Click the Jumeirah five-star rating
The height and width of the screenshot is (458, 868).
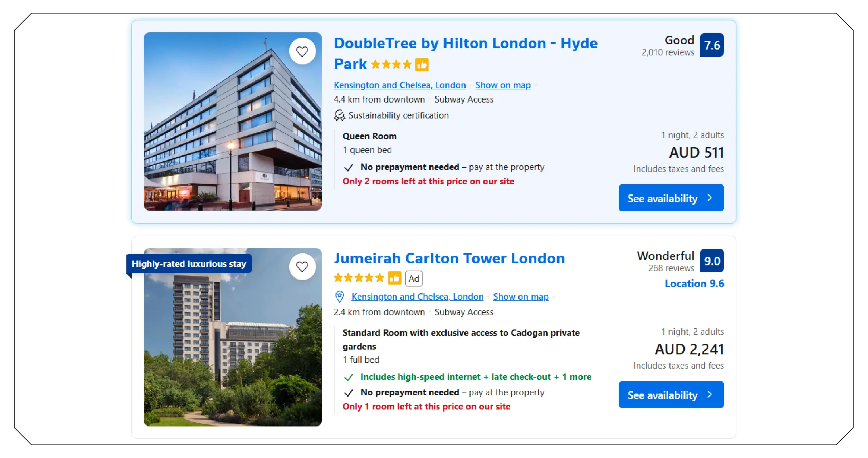point(359,278)
